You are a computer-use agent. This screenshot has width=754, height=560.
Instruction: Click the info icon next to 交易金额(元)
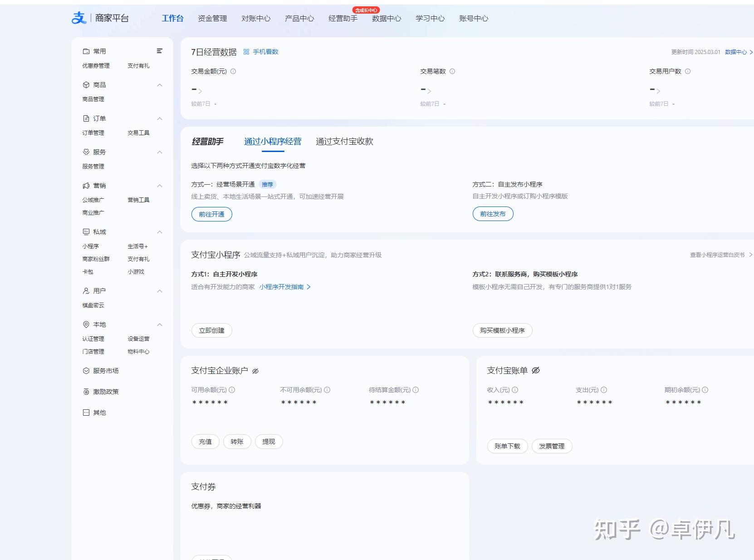click(x=233, y=71)
